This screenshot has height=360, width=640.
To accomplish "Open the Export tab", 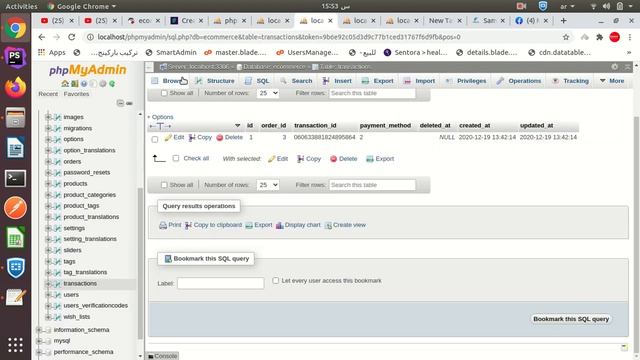I will [x=378, y=81].
